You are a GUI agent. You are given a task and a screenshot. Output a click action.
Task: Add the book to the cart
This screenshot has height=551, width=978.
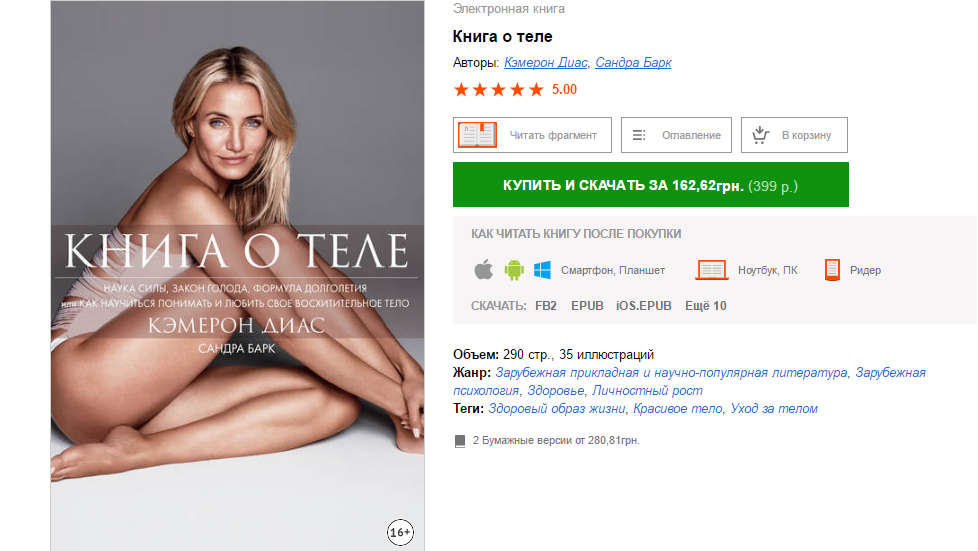pyautogui.click(x=794, y=135)
